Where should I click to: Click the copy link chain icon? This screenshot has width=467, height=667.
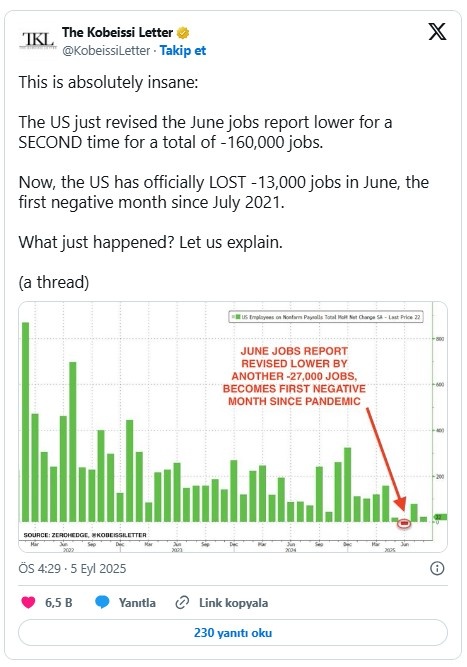click(x=182, y=603)
